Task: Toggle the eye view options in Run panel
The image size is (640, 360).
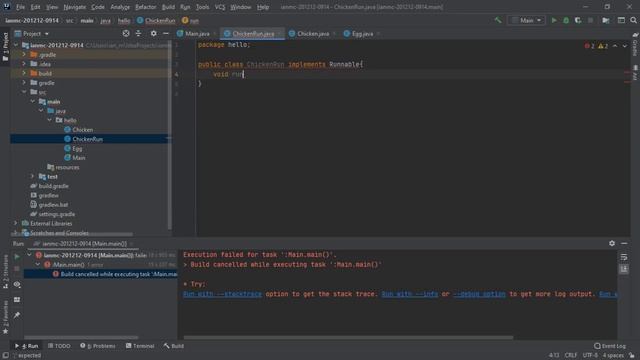Action: tap(17, 284)
